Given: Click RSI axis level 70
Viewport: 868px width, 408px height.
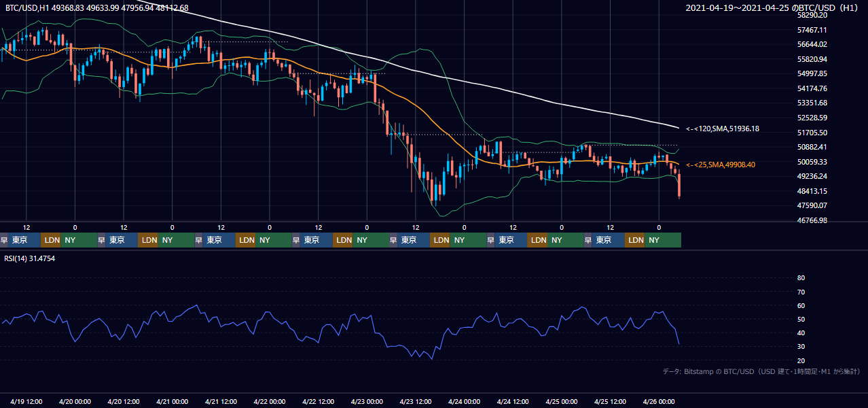Looking at the screenshot, I should (x=801, y=292).
